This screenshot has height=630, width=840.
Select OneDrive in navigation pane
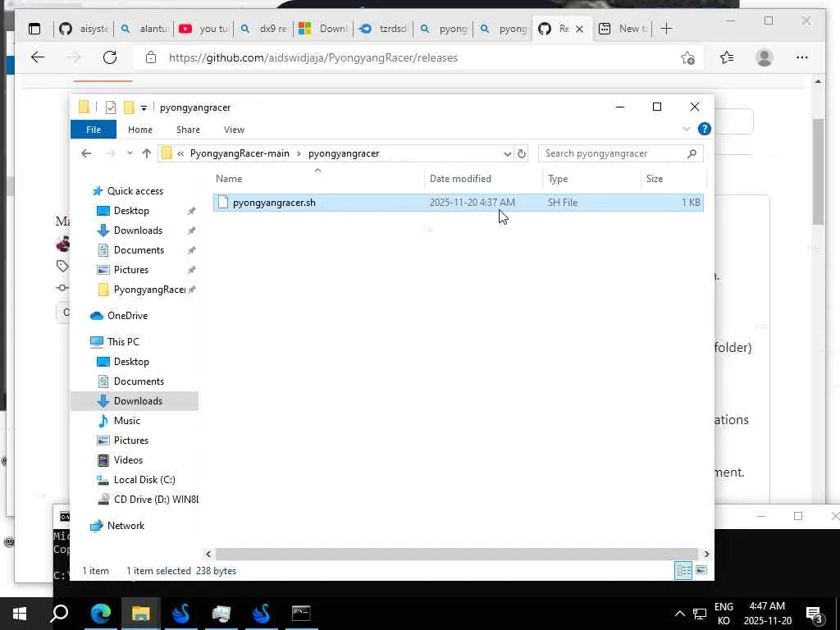(x=127, y=316)
